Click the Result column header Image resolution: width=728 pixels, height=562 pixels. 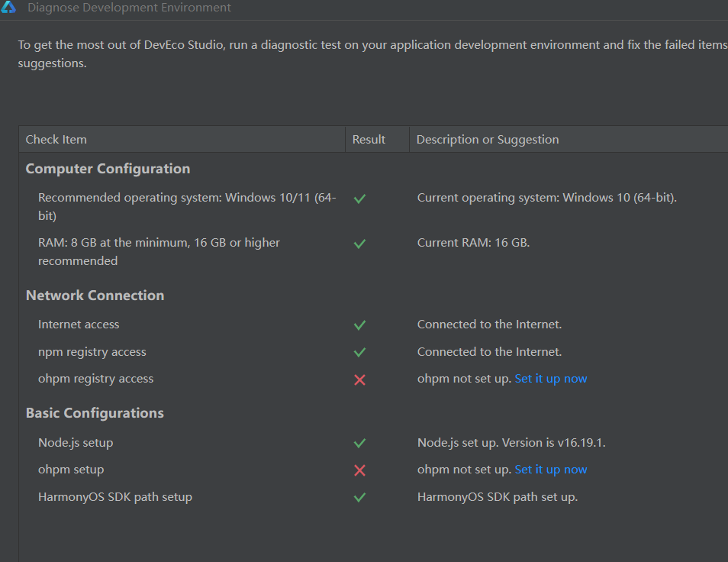(x=377, y=139)
